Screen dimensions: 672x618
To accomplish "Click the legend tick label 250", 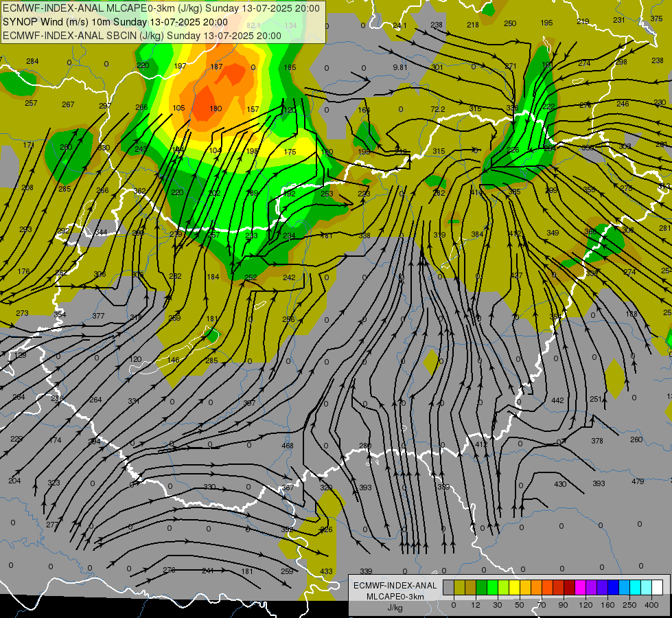I will tap(629, 605).
